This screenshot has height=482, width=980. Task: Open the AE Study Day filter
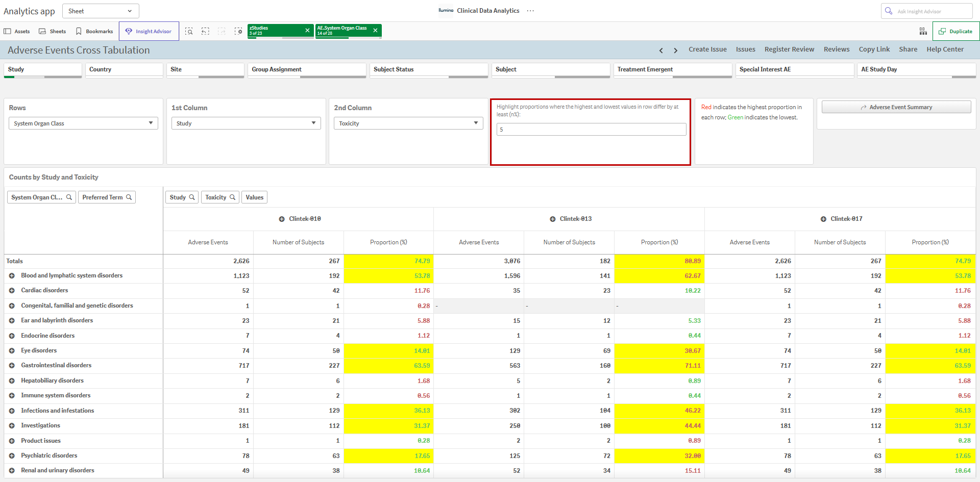click(x=917, y=70)
